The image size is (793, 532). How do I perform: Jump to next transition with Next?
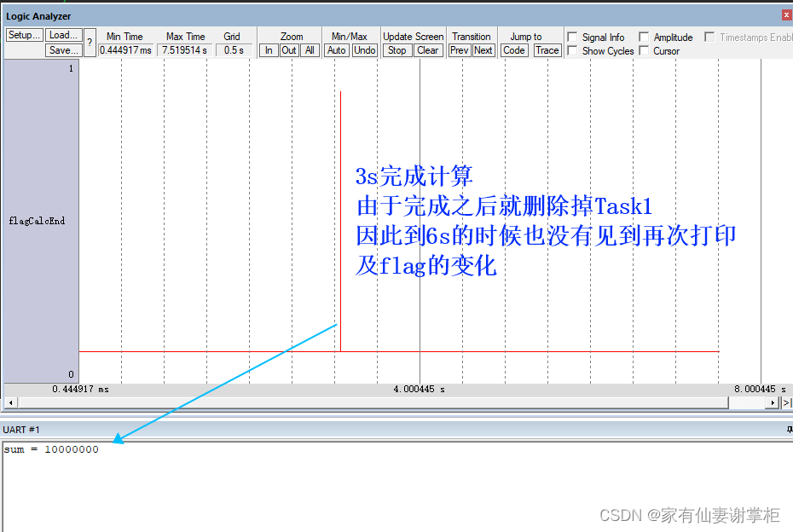(483, 50)
